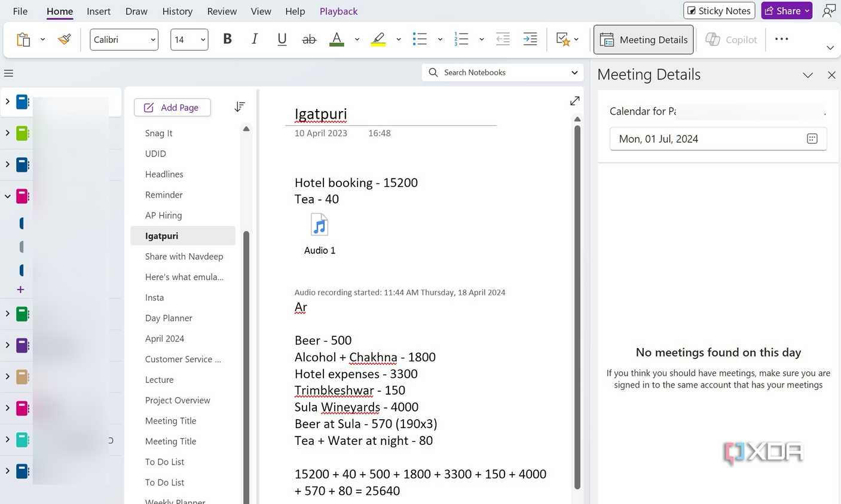Click the Copilot button

click(x=732, y=39)
